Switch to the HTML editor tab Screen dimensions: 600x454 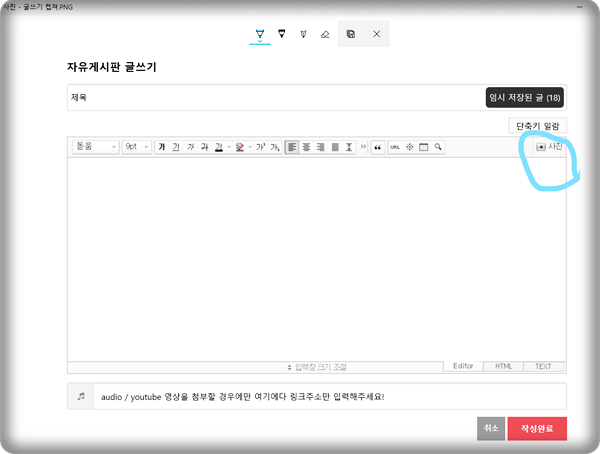[x=502, y=367]
